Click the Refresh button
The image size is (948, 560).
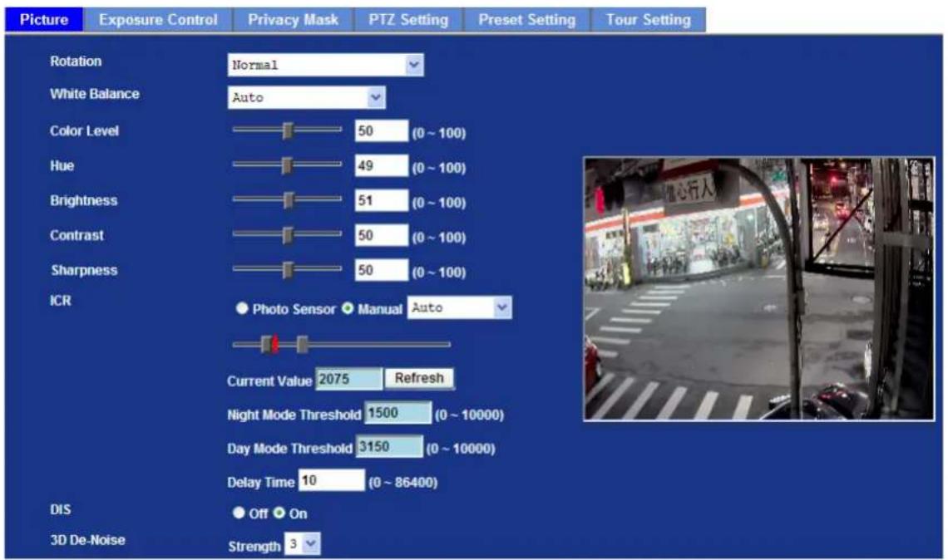coord(419,378)
